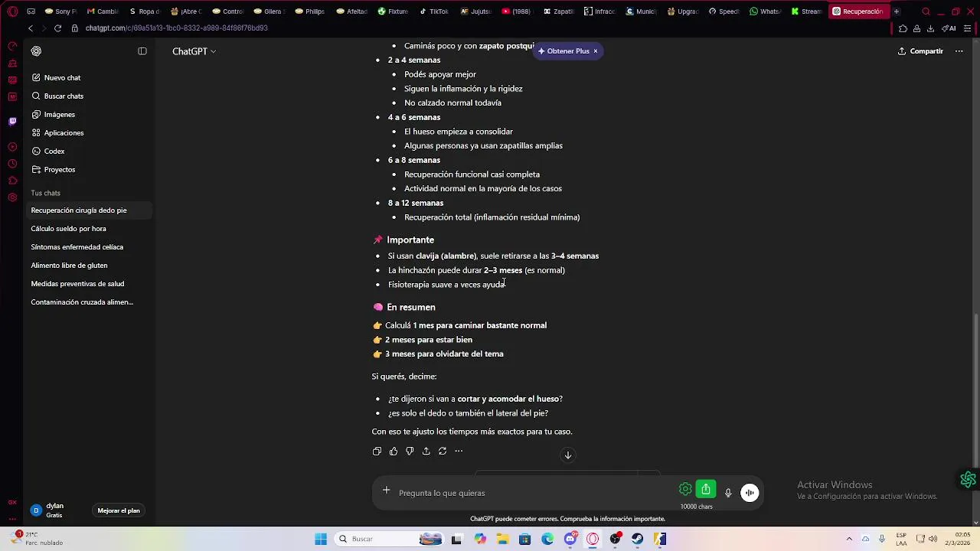This screenshot has width=980, height=551.
Task: Jump to bottom with down-arrow button
Action: coord(568,455)
